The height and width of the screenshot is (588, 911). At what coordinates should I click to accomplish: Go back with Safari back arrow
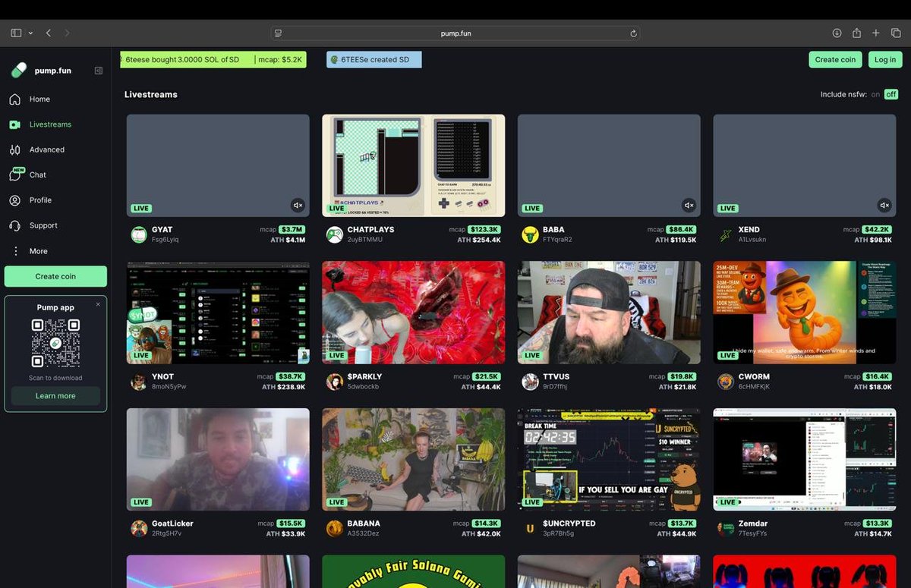(49, 33)
